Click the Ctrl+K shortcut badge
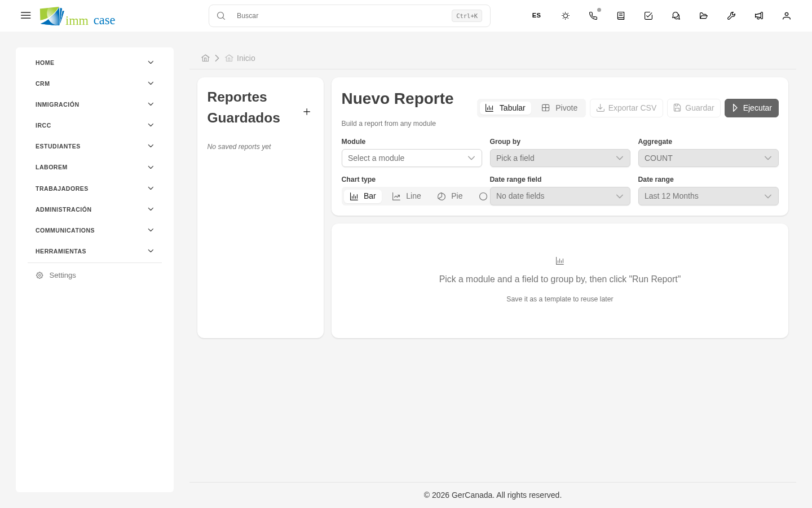The image size is (812, 508). pos(467,16)
